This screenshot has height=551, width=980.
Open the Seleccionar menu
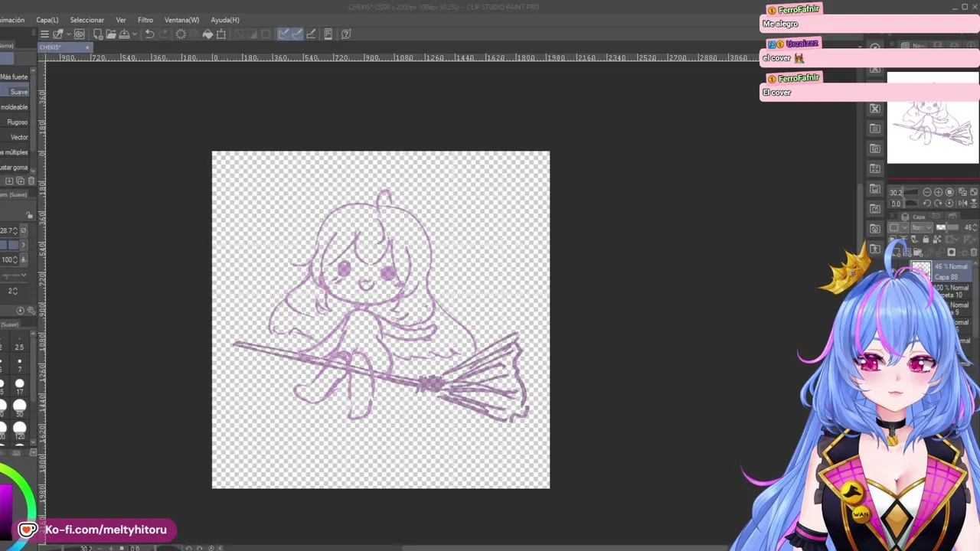point(87,20)
